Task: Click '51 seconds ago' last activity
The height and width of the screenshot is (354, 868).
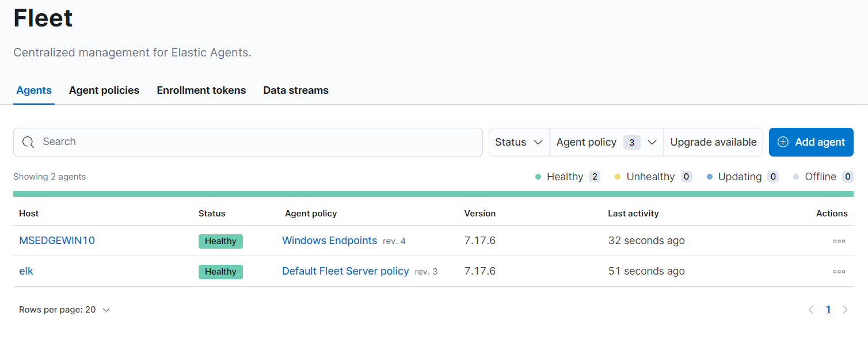Action: pyautogui.click(x=646, y=271)
